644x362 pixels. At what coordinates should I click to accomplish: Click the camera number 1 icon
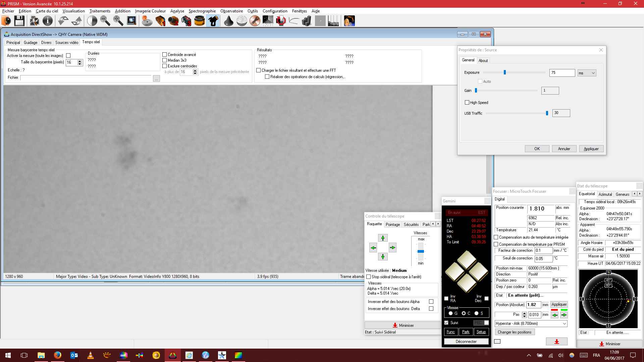tap(160, 21)
